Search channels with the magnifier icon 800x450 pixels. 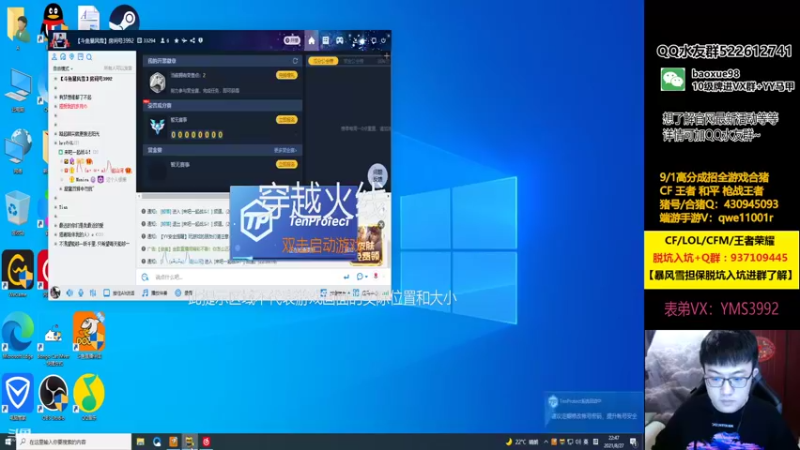(x=89, y=57)
